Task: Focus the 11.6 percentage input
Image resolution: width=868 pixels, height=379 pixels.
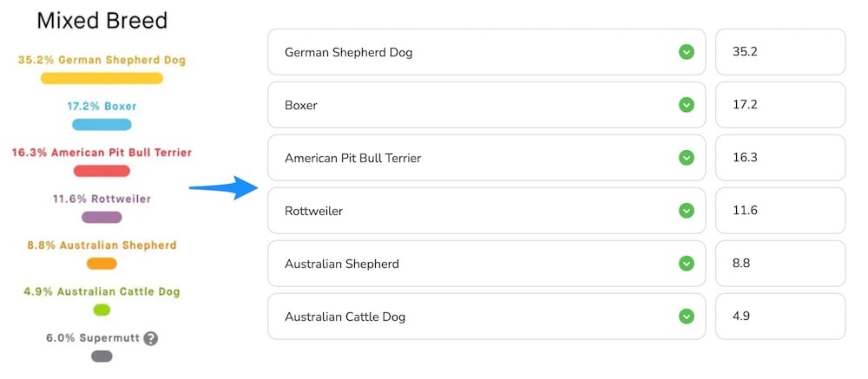Action: [780, 211]
